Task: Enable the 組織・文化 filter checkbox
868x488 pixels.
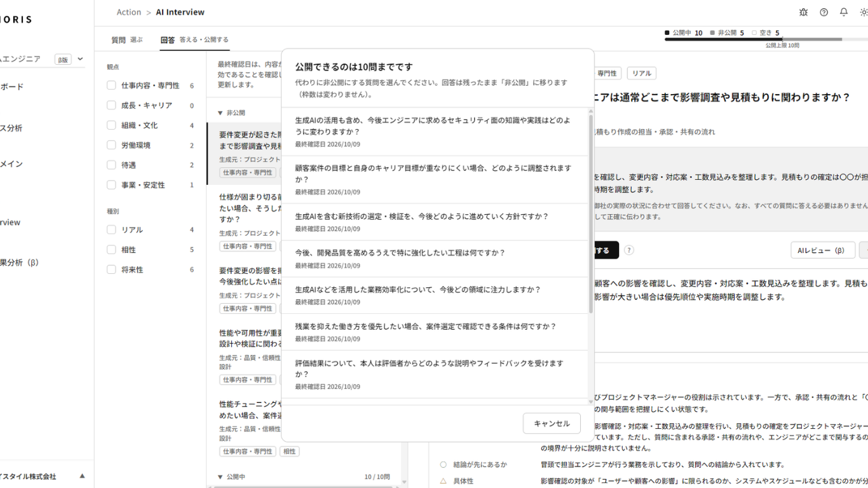Action: pyautogui.click(x=111, y=125)
